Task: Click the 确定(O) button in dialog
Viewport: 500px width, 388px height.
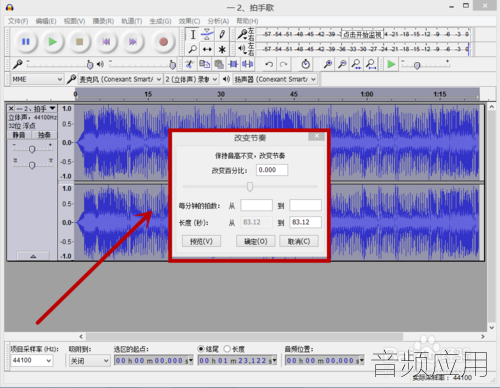Action: pyautogui.click(x=256, y=241)
